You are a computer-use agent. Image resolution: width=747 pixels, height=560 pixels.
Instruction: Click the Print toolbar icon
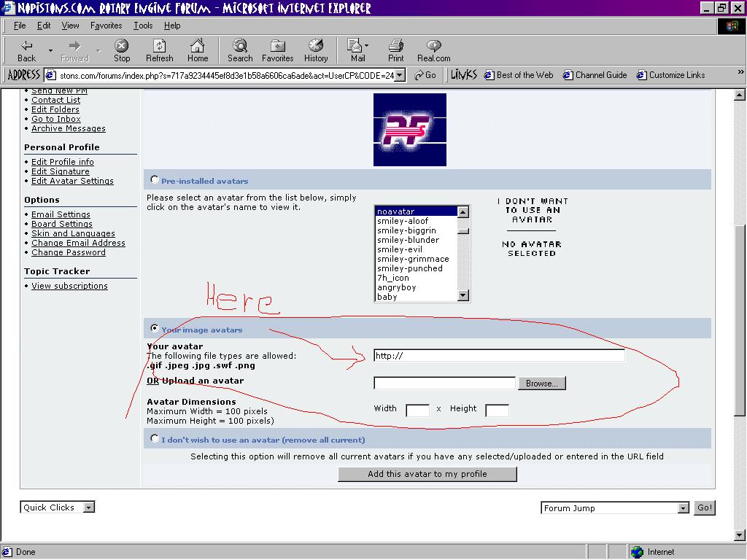pyautogui.click(x=395, y=46)
